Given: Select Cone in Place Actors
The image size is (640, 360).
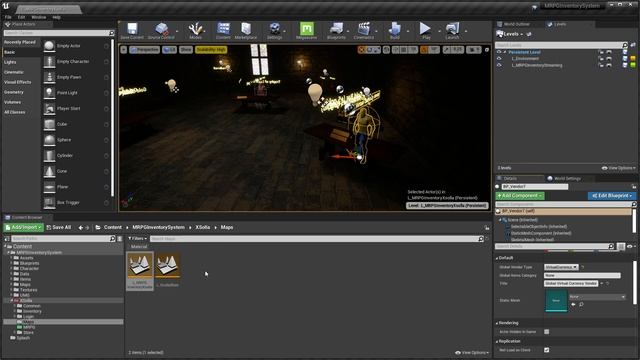Looking at the screenshot, I should tap(76, 171).
